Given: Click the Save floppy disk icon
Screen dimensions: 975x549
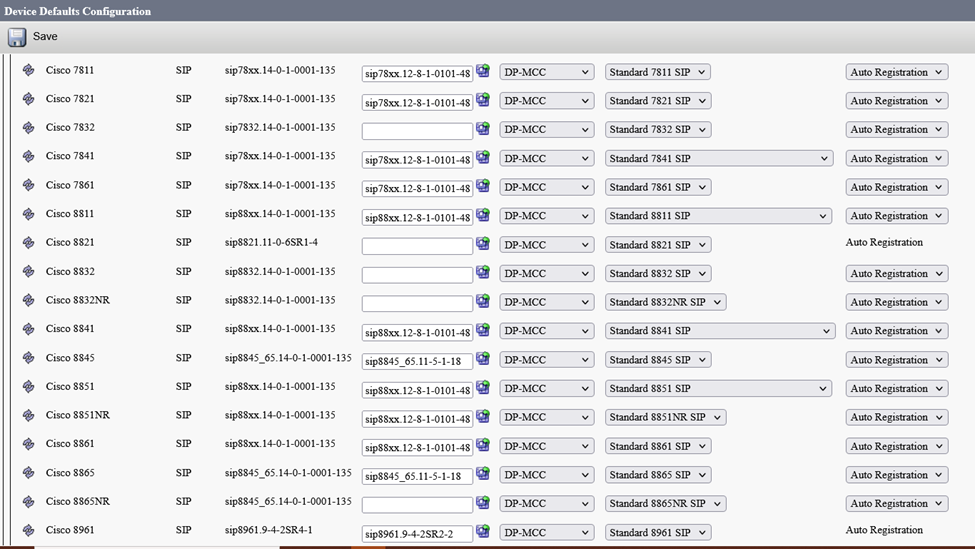Looking at the screenshot, I should coord(17,37).
